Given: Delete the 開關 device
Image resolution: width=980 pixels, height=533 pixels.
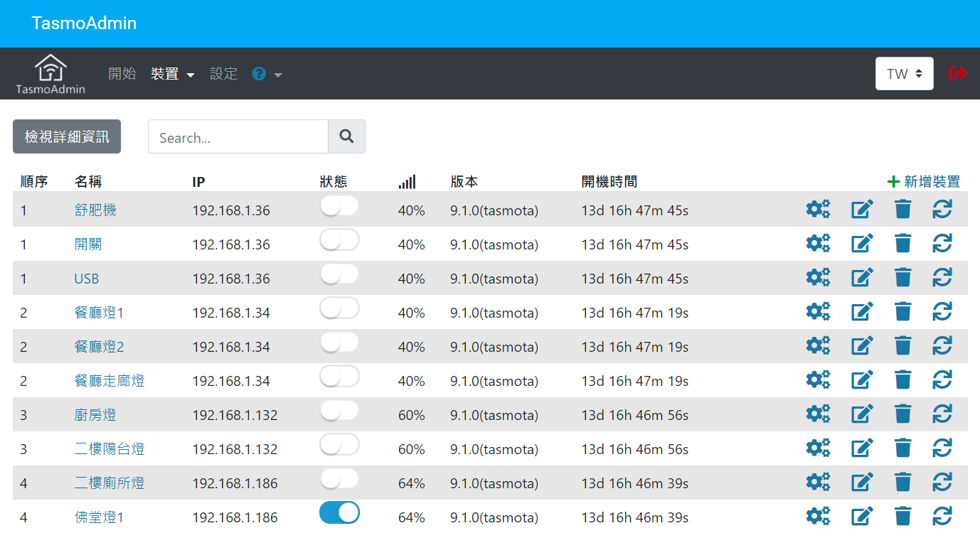Looking at the screenshot, I should [x=902, y=243].
